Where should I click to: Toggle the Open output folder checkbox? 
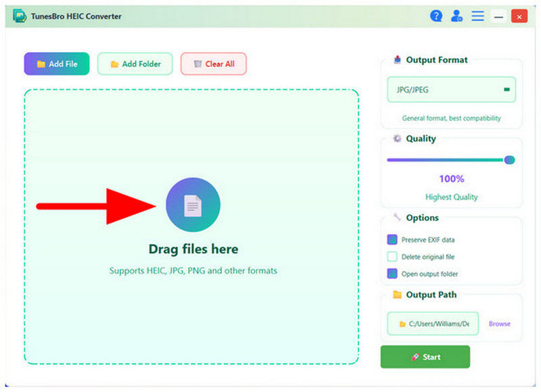coord(392,274)
